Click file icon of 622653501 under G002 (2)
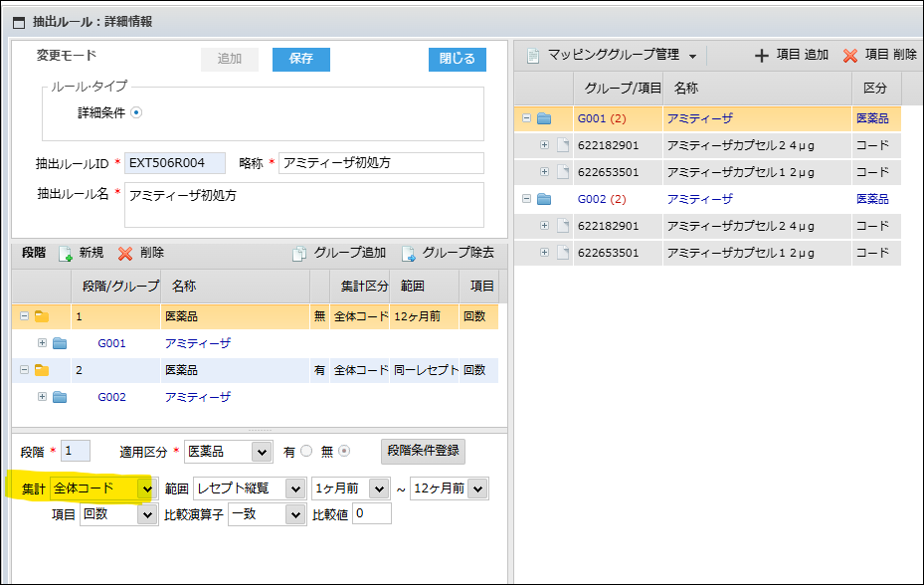Viewport: 924px width, 585px height. (563, 253)
